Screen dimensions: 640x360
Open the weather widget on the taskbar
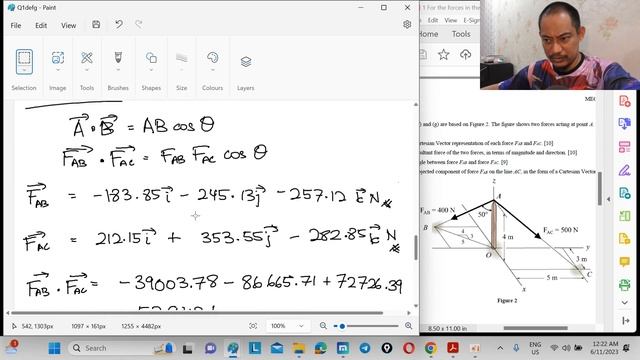pyautogui.click(x=11, y=348)
